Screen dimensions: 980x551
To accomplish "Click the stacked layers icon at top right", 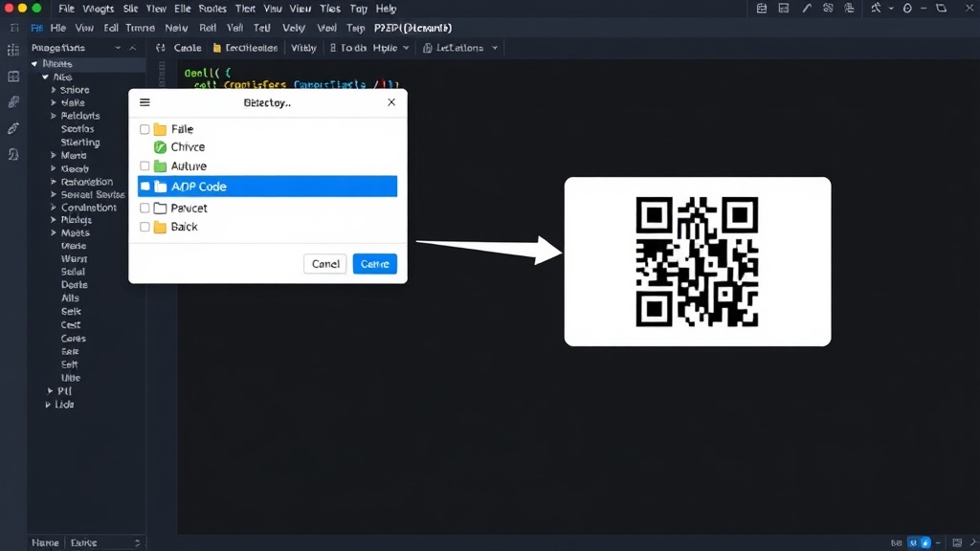I will point(850,8).
